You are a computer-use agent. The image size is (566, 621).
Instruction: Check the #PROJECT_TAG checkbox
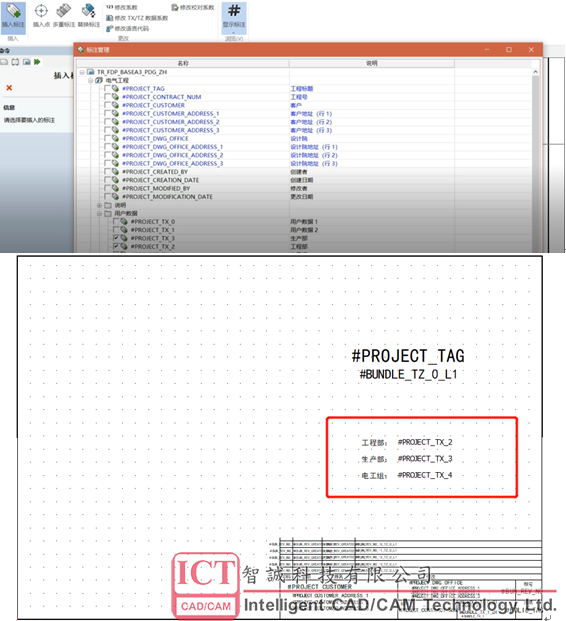[107, 88]
